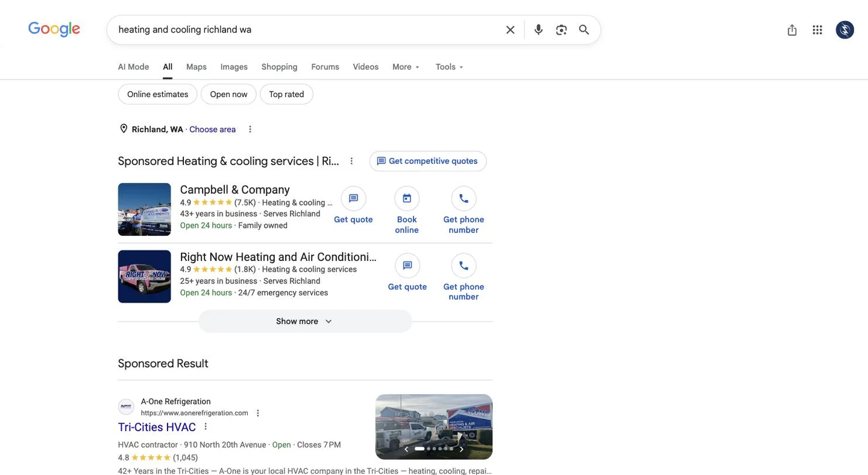Apply the Open now filter chip
This screenshot has width=868, height=475.
pos(228,94)
